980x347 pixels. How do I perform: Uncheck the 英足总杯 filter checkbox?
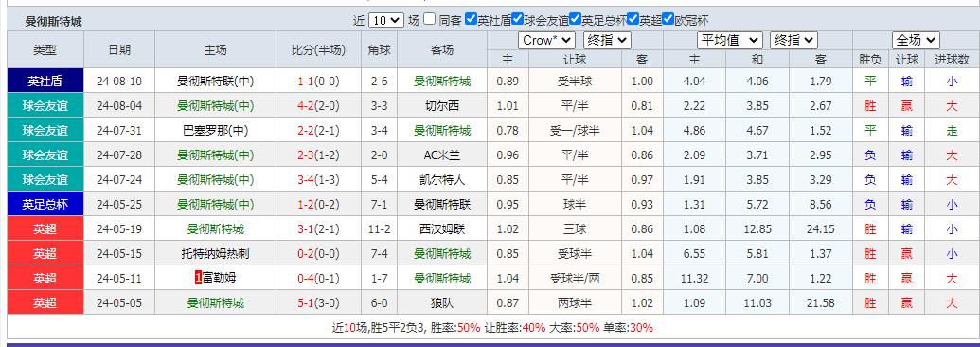[x=576, y=19]
